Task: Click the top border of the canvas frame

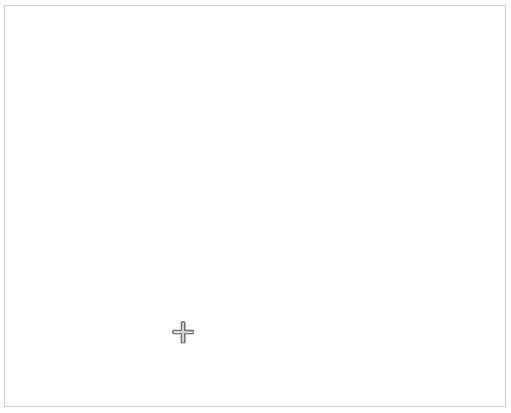Action: coord(255,5)
